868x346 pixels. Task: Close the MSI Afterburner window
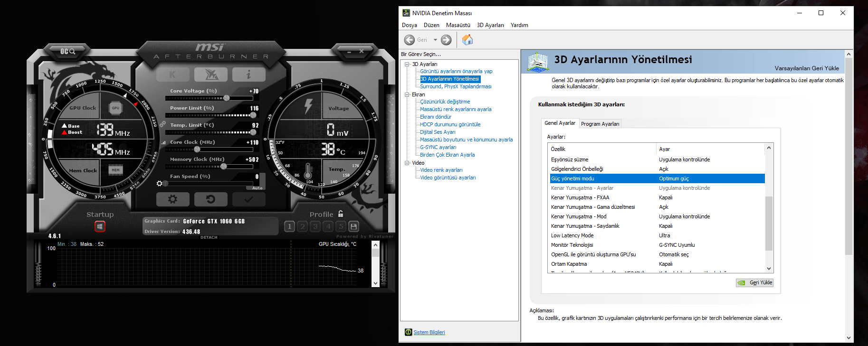(362, 51)
